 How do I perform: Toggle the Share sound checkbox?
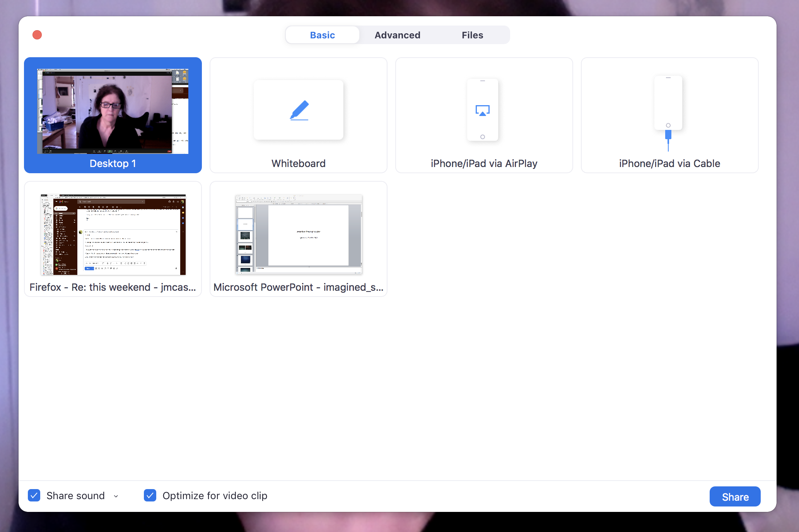coord(34,495)
